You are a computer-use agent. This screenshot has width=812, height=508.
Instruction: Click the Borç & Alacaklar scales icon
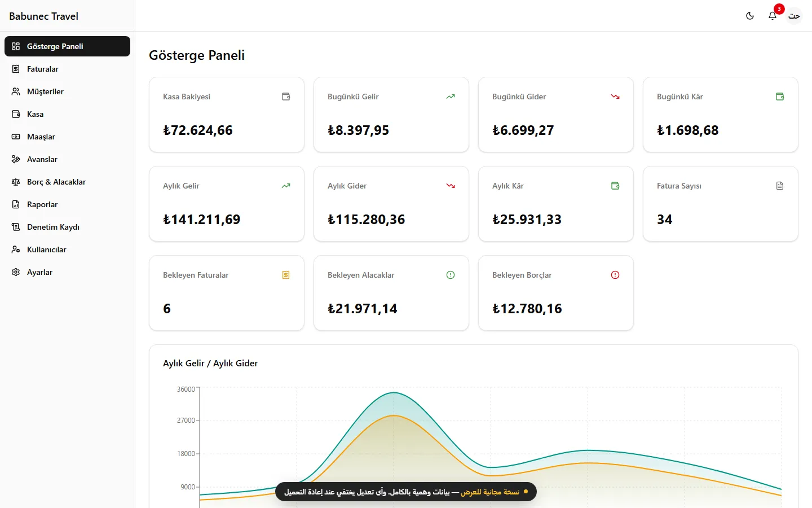[x=16, y=182]
